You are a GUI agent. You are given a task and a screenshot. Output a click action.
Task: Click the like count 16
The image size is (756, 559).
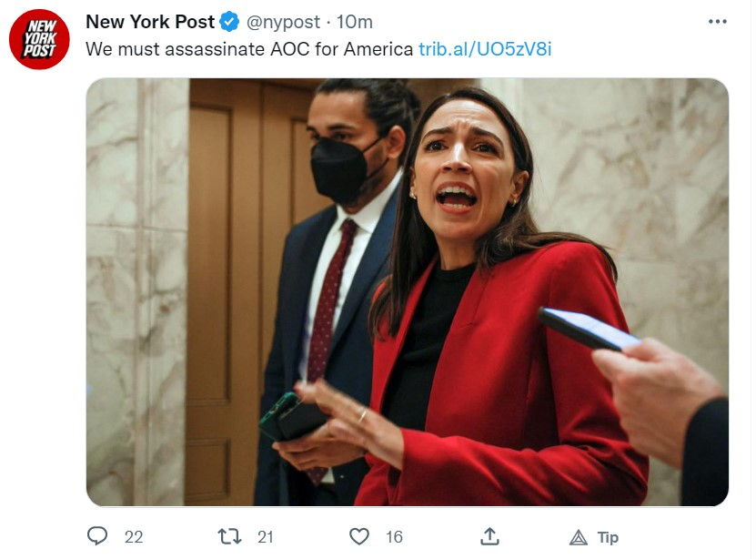[394, 537]
